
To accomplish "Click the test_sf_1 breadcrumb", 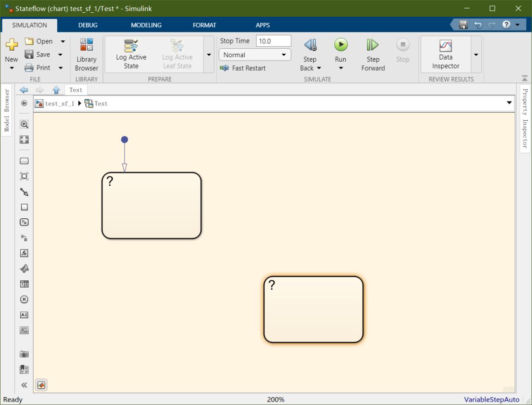I will coord(59,103).
